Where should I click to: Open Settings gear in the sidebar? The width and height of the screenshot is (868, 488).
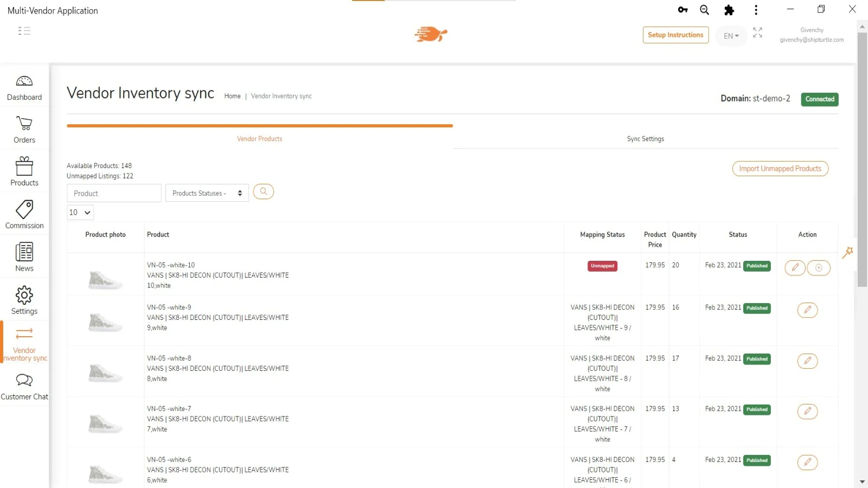pyautogui.click(x=24, y=300)
